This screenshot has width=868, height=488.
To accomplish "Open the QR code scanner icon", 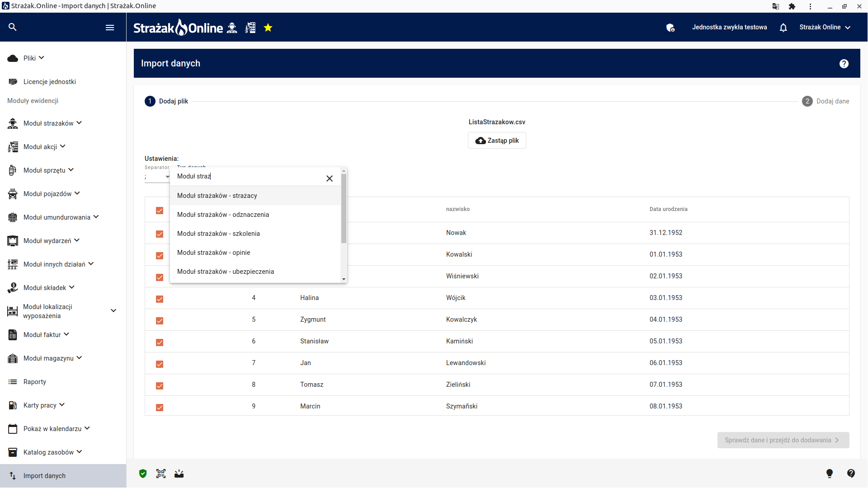I will (x=161, y=474).
